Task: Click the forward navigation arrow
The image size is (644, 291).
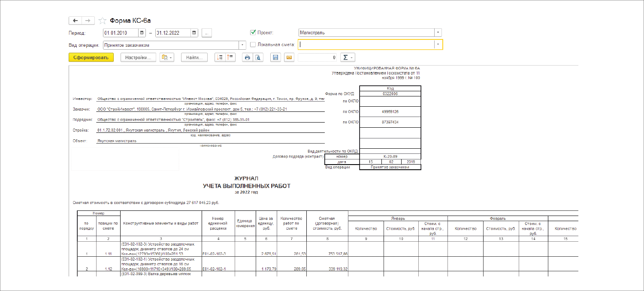Action: pos(88,21)
